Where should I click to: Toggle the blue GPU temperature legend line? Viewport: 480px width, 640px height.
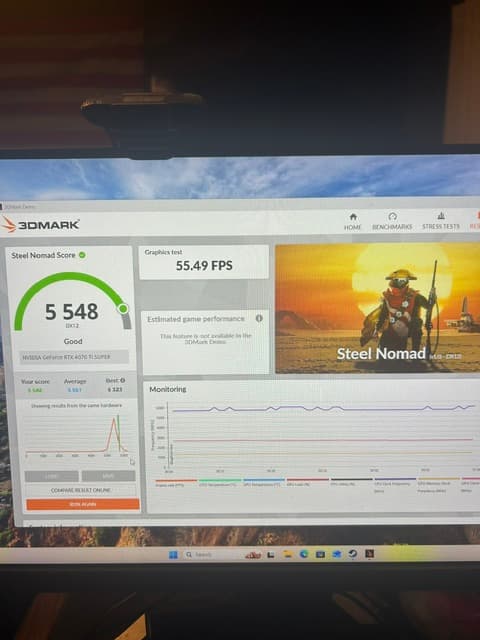[x=264, y=480]
